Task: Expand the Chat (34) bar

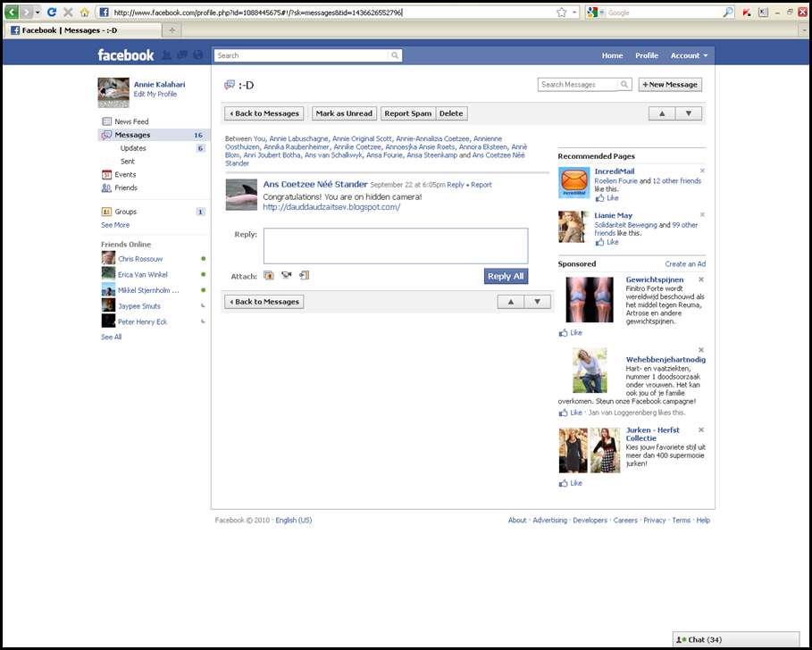Action: [736, 639]
